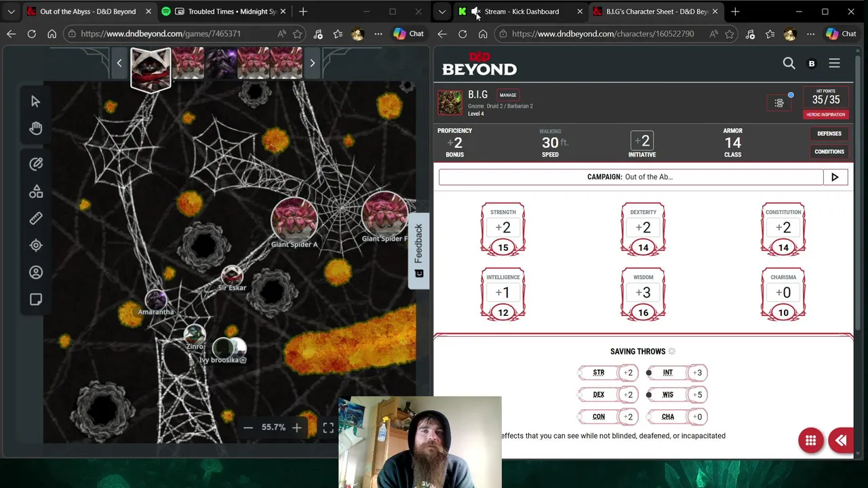This screenshot has height=488, width=868.
Task: Roll the INT +3 saving throw
Action: [698, 373]
